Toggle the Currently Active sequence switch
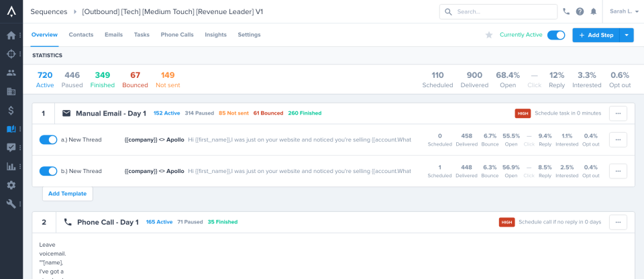This screenshot has width=644, height=279. (x=555, y=35)
